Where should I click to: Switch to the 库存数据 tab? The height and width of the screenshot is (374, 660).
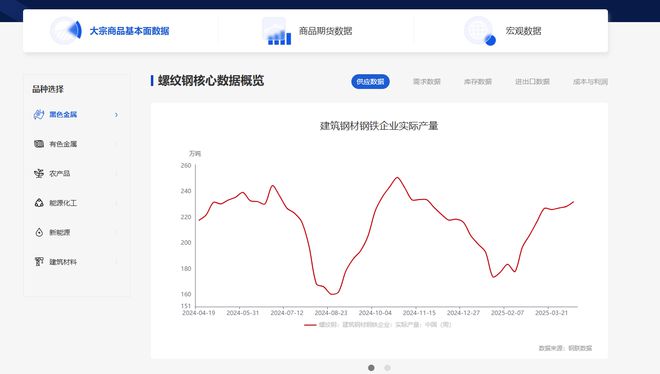pyautogui.click(x=478, y=82)
